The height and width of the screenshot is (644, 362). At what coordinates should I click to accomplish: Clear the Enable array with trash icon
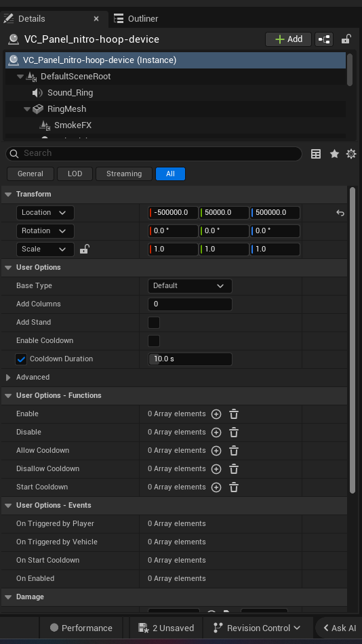tap(234, 414)
